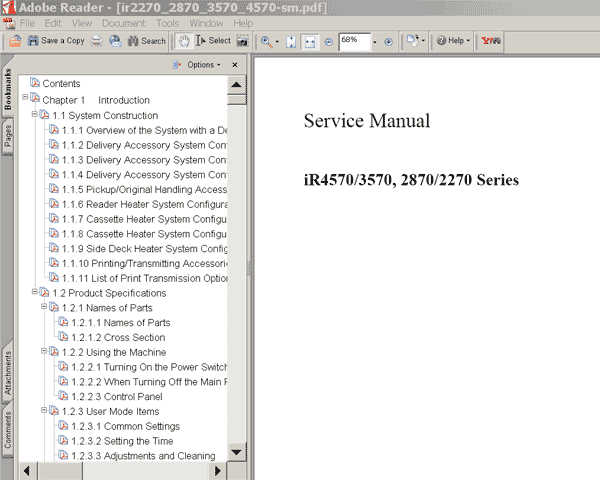Click the Save a Copy button
Screen dimensions: 600x480
56,41
